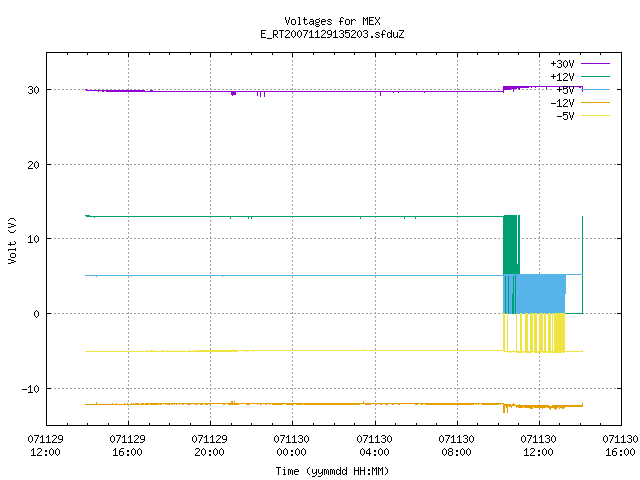
Task: Click the solid yellow -5V switching block
Action: [560, 333]
